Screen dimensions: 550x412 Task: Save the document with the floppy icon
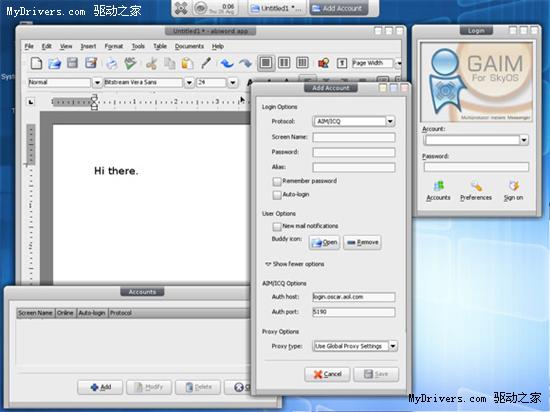tap(73, 63)
